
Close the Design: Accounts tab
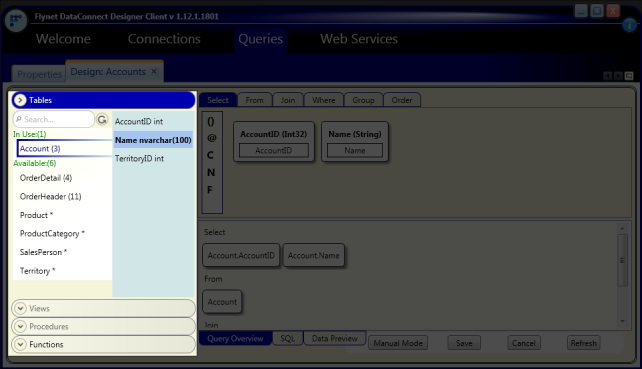[x=154, y=71]
